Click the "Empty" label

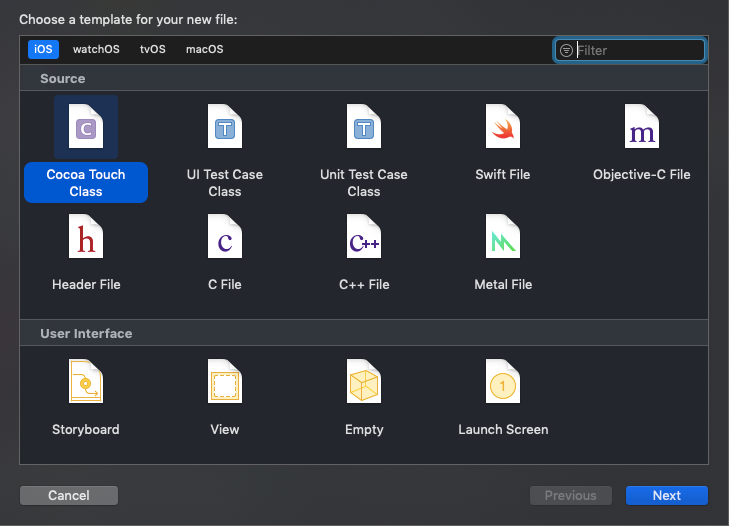point(364,429)
